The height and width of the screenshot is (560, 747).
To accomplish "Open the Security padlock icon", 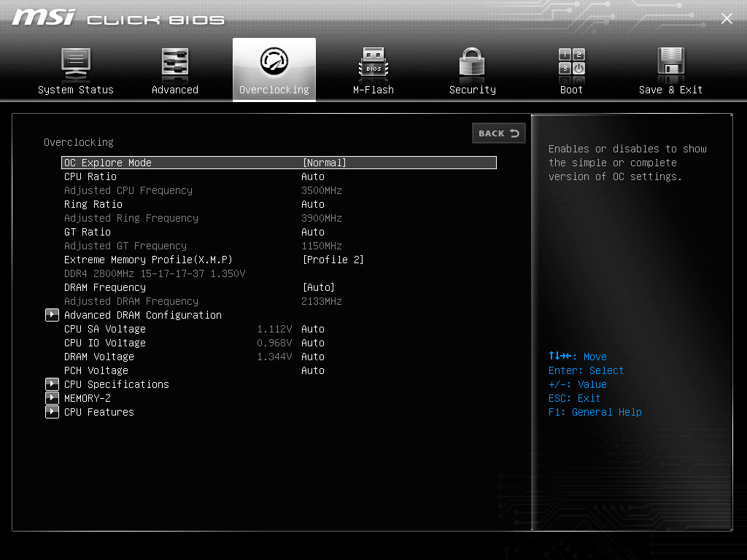I will click(472, 63).
